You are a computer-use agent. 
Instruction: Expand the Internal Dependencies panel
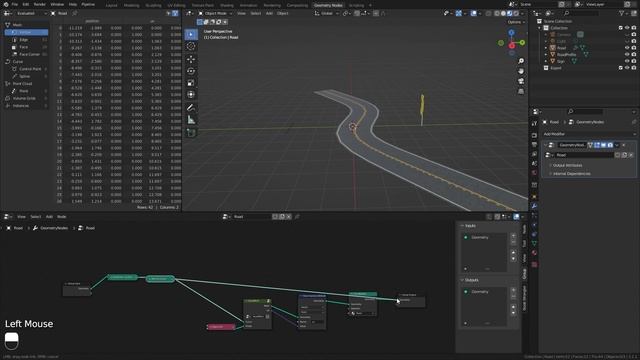(x=571, y=174)
